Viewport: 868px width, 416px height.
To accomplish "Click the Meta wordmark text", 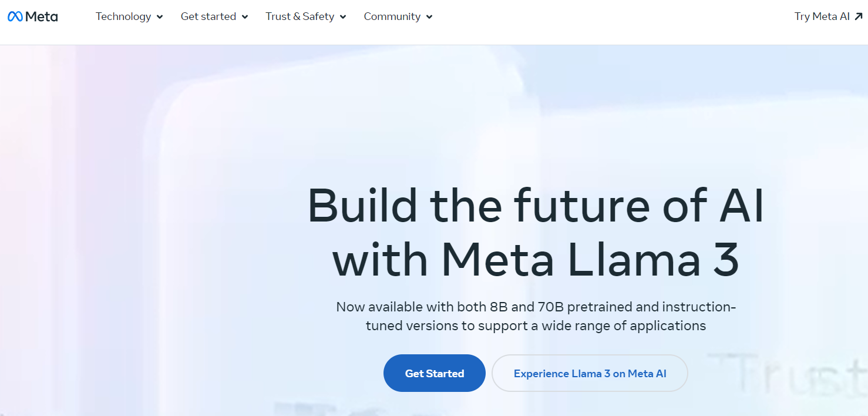I will pyautogui.click(x=42, y=16).
